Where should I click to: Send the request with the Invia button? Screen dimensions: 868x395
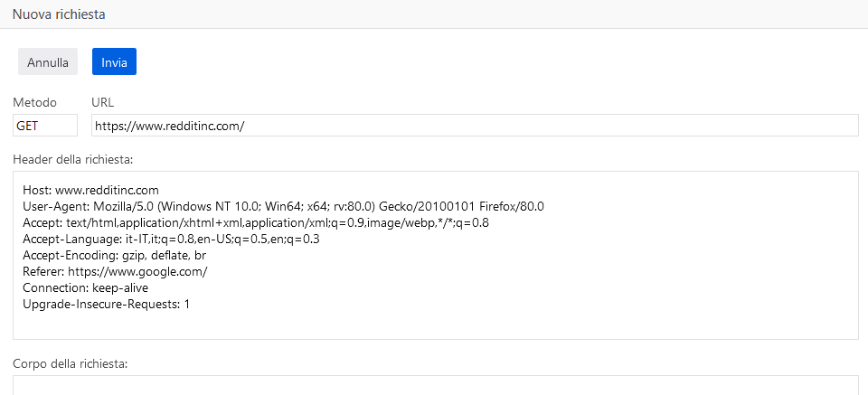pyautogui.click(x=114, y=62)
